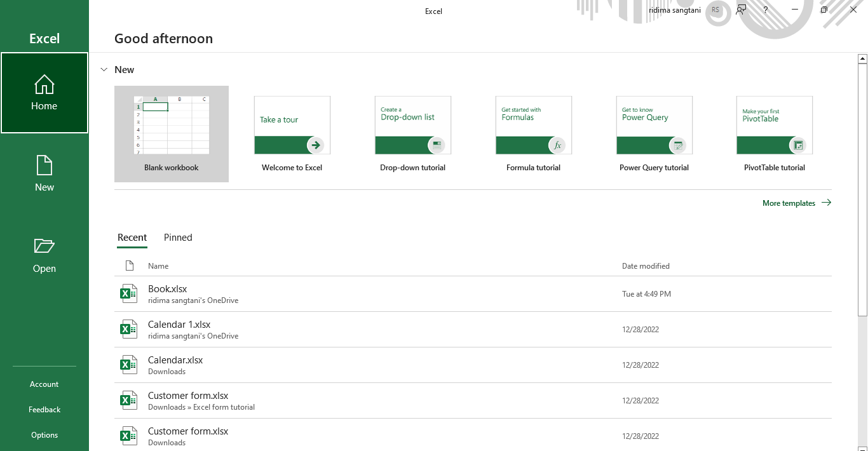This screenshot has height=451, width=868.
Task: Switch to the Recent tab
Action: pos(132,238)
